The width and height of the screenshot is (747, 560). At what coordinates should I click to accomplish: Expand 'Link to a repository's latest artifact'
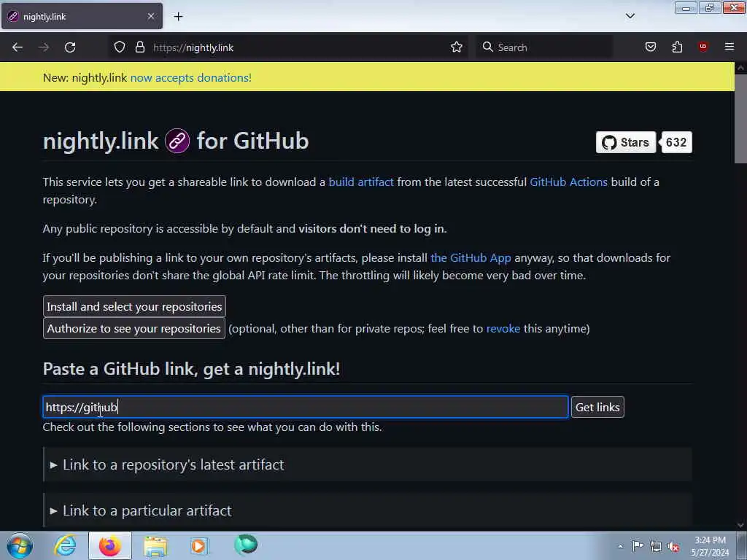[367, 464]
